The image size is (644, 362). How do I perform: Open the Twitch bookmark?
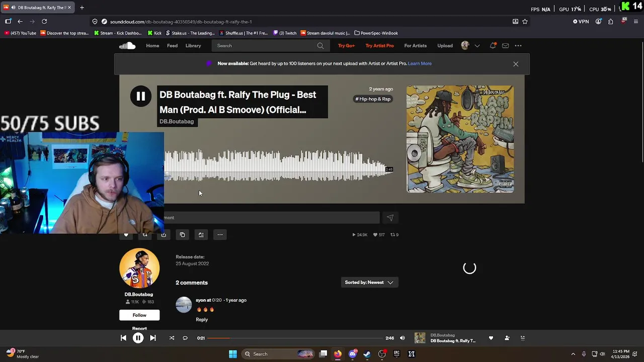point(285,33)
